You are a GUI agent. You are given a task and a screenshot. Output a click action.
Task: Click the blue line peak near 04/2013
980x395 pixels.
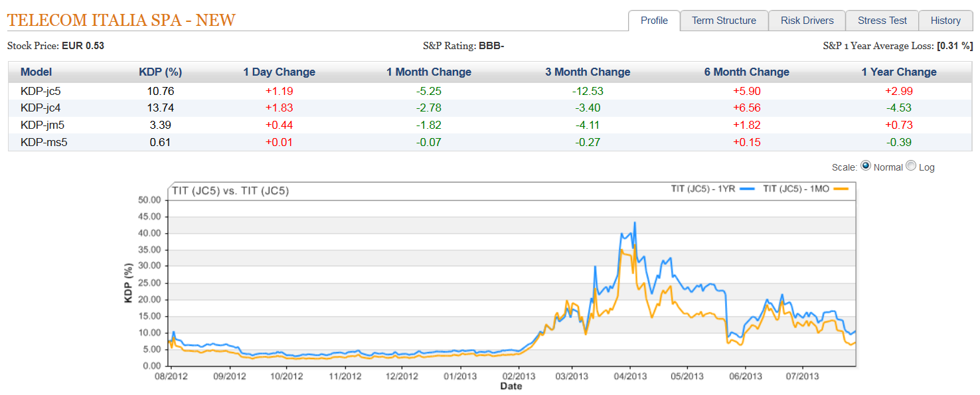point(635,223)
